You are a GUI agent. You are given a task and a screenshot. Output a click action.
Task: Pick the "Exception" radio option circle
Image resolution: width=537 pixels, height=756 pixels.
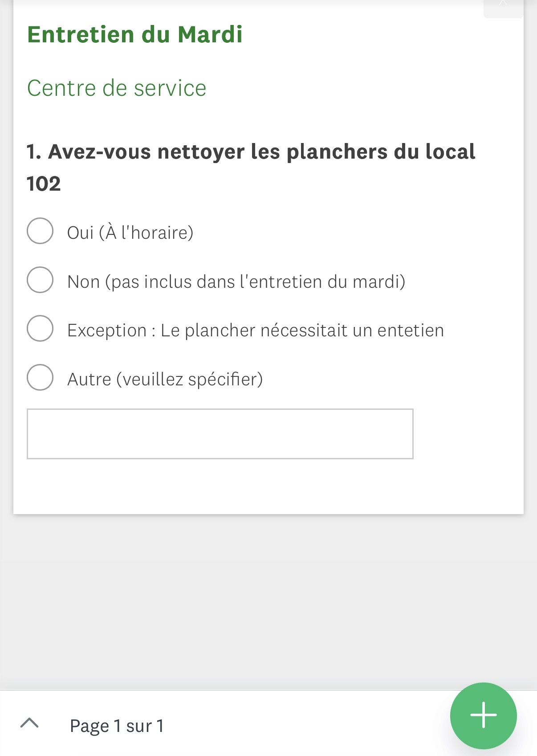(40, 328)
